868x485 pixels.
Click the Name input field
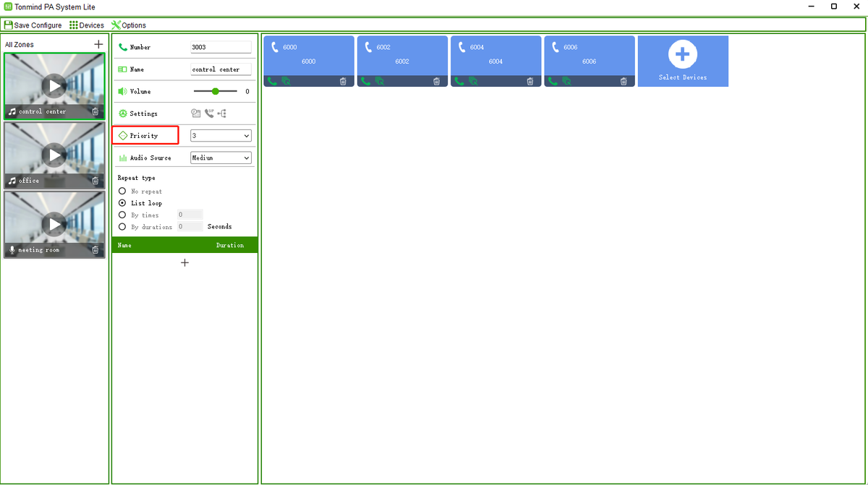click(x=221, y=69)
